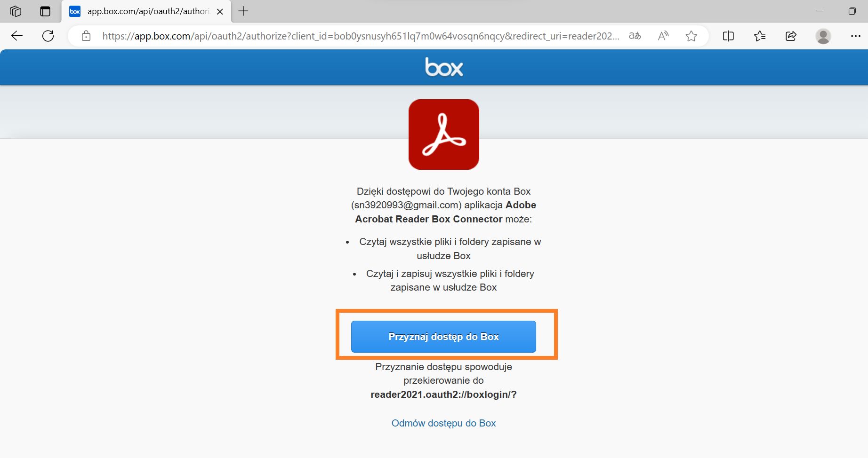Image resolution: width=868 pixels, height=458 pixels.
Task: Open the browser profile avatar
Action: pyautogui.click(x=823, y=35)
